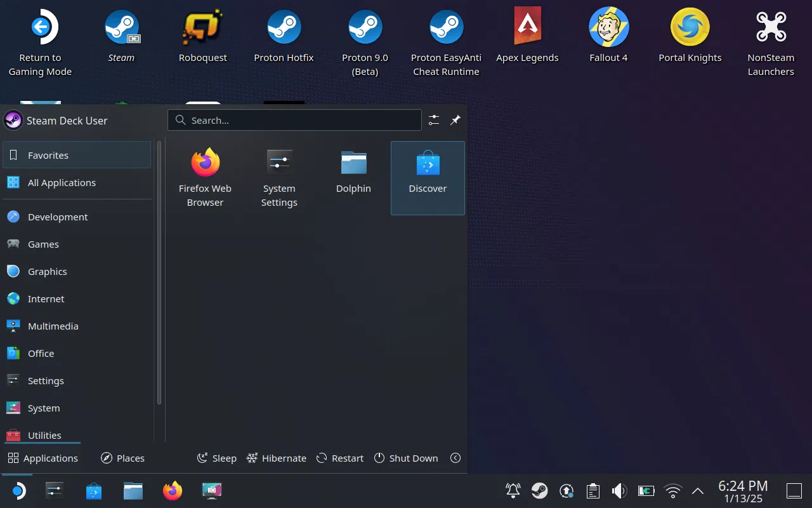This screenshot has width=812, height=508.
Task: Click the application launcher button on taskbar
Action: pos(17,491)
